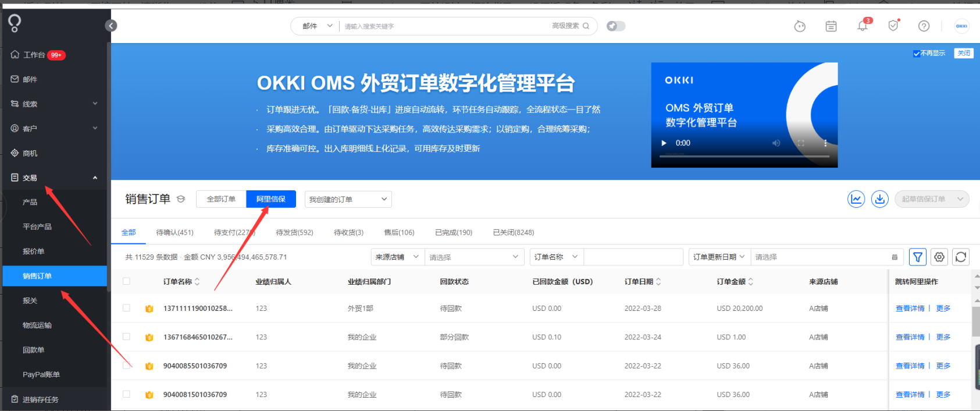Open table column settings gear

939,257
